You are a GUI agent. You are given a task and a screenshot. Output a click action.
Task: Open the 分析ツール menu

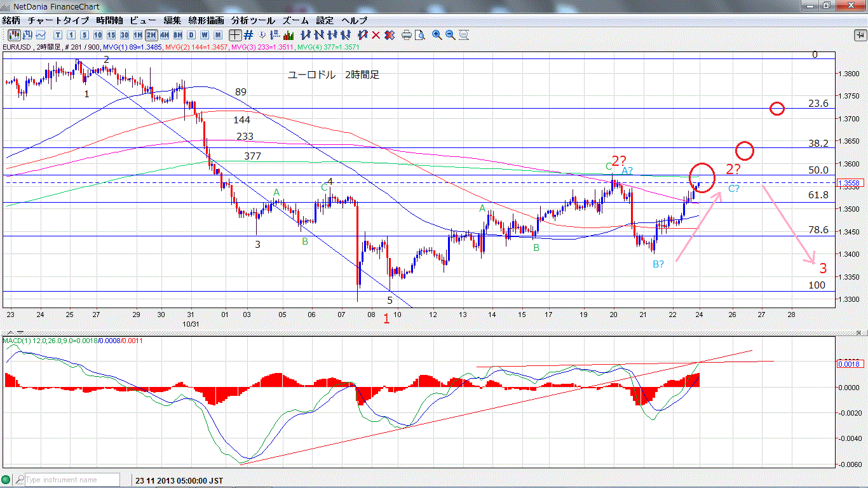pyautogui.click(x=254, y=20)
